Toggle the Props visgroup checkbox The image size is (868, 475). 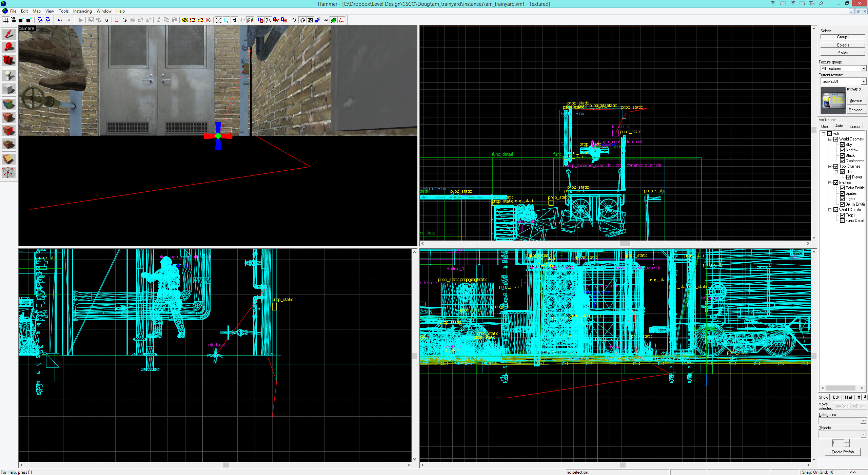point(842,215)
